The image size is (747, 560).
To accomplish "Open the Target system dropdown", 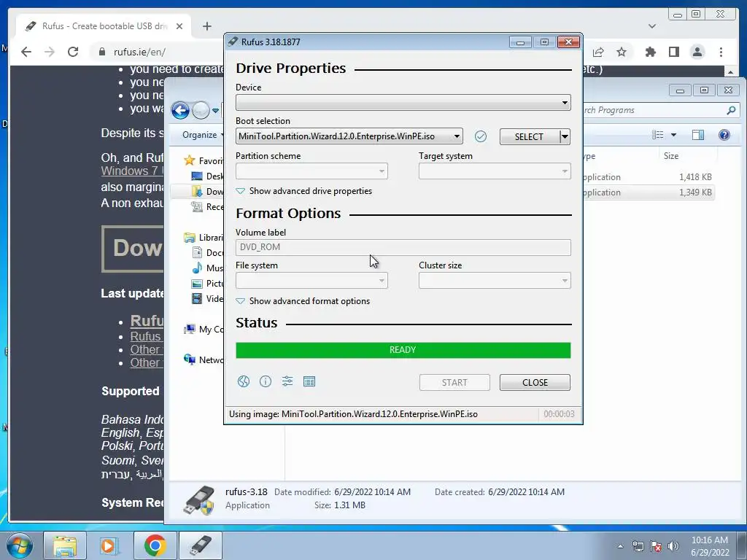I will (x=495, y=171).
